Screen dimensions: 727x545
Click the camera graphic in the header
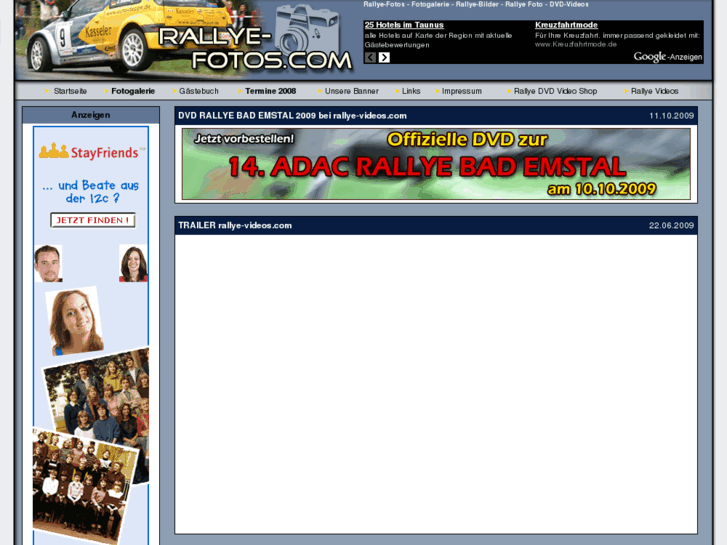307,29
